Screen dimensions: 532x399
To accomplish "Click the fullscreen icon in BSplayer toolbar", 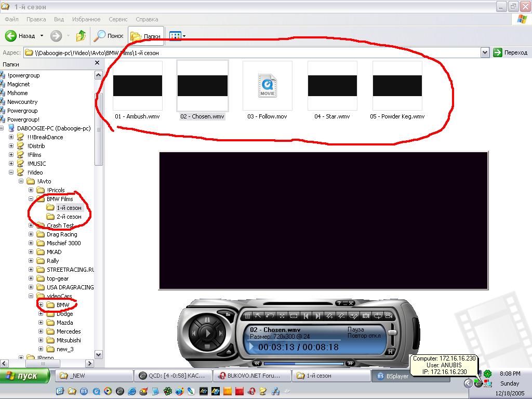I will (282, 316).
